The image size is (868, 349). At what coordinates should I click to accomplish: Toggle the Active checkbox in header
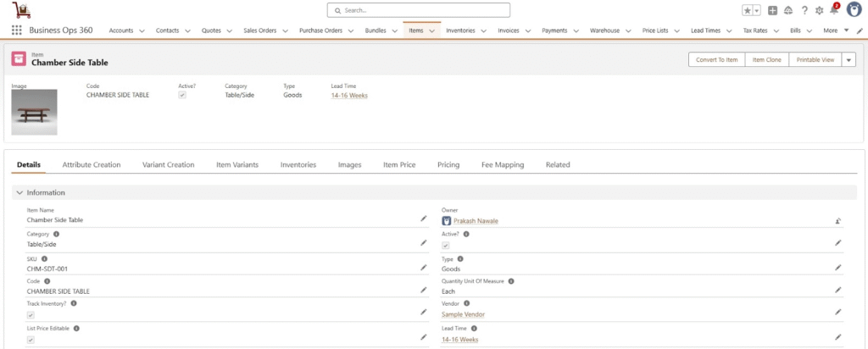pyautogui.click(x=182, y=96)
